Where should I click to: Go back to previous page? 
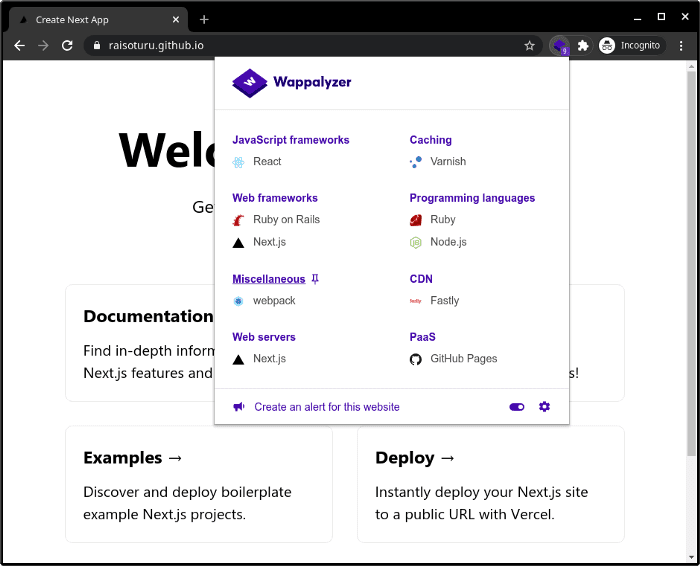(19, 46)
